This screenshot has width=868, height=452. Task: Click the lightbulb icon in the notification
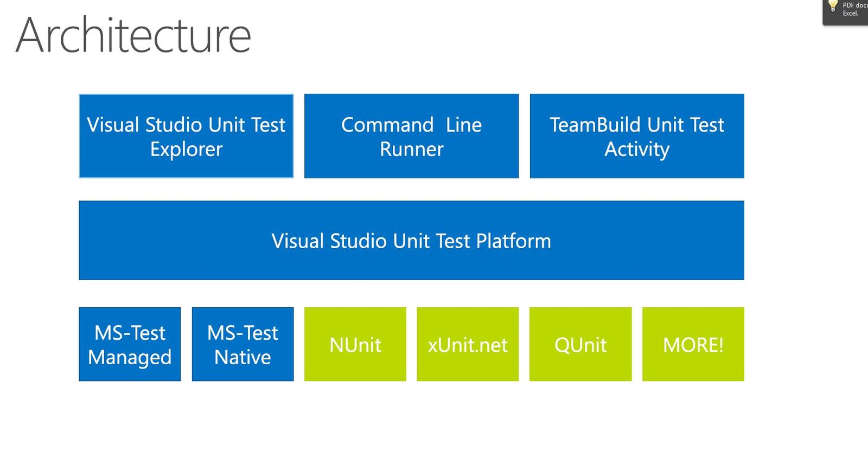(x=833, y=7)
